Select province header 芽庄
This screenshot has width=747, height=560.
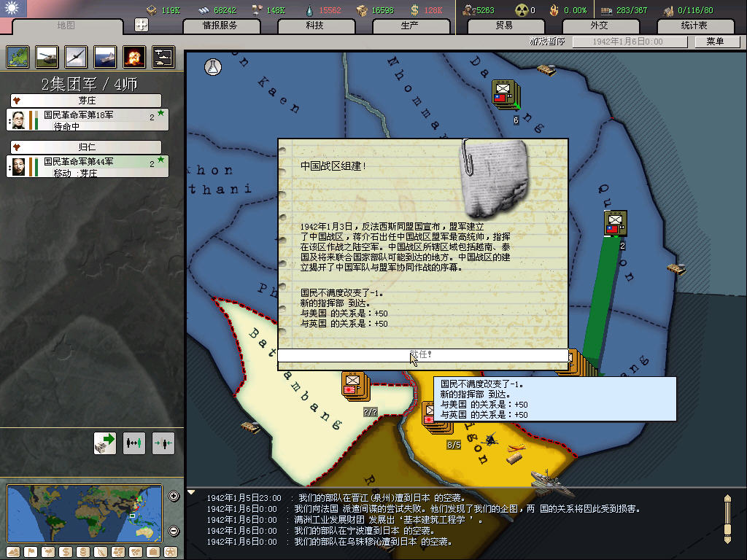[x=86, y=101]
